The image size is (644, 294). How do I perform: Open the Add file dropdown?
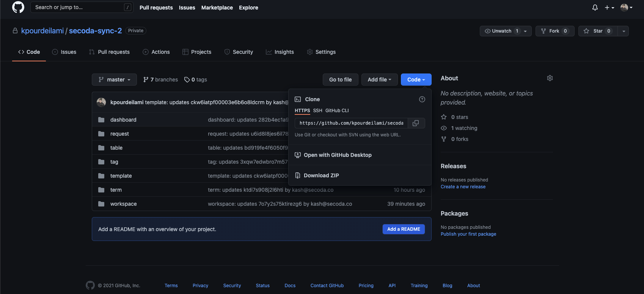pyautogui.click(x=379, y=80)
